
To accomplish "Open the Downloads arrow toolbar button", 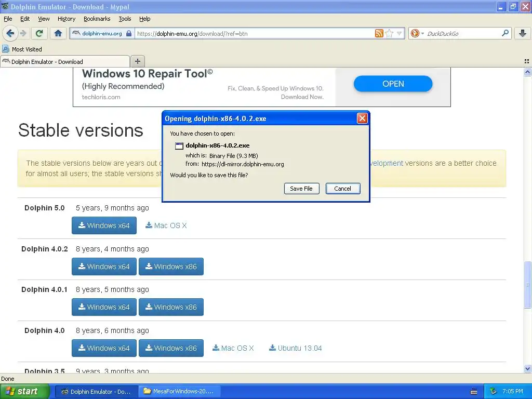I will pyautogui.click(x=523, y=33).
